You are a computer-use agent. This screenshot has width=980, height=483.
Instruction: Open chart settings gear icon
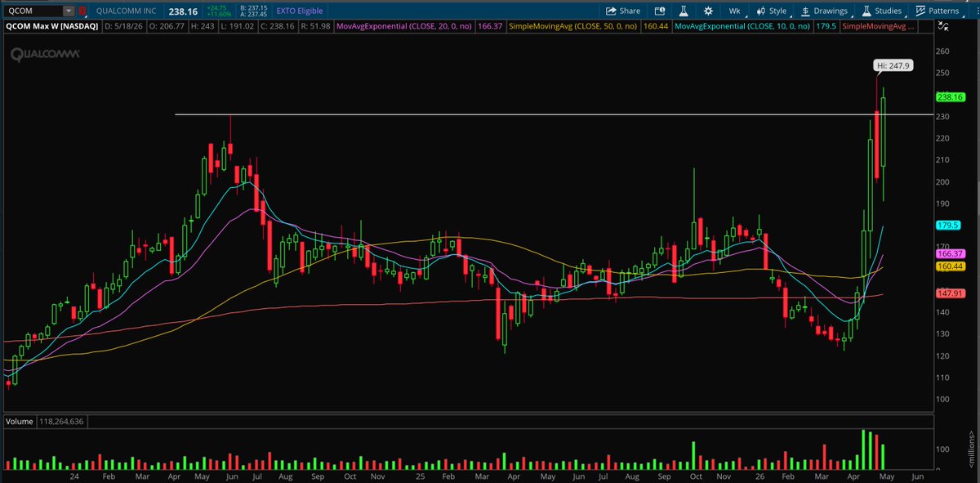[708, 11]
